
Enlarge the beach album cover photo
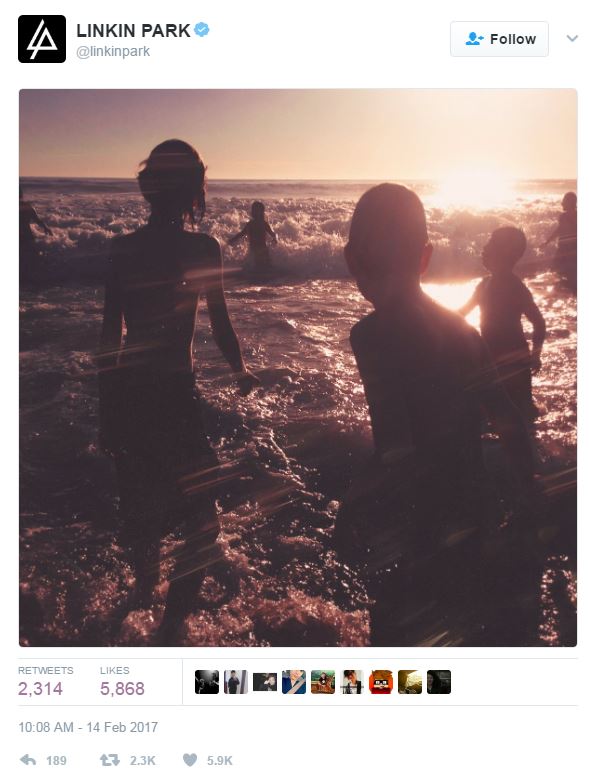click(x=298, y=368)
